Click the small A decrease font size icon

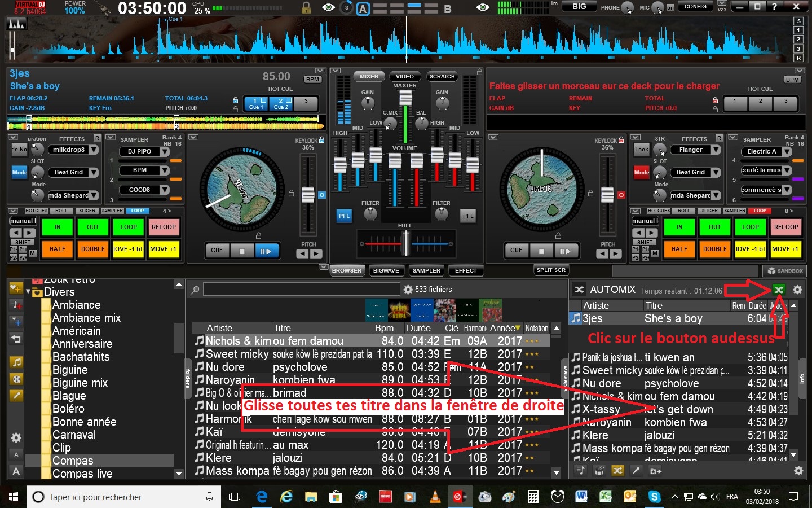(x=16, y=454)
